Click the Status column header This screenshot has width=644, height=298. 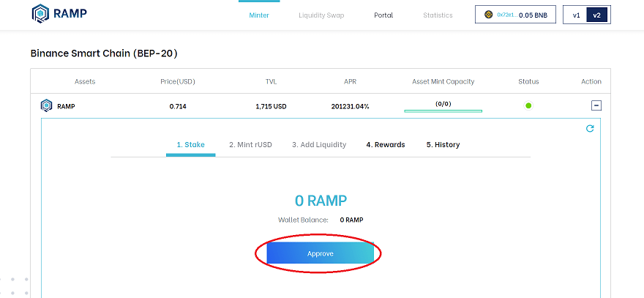[x=528, y=81]
